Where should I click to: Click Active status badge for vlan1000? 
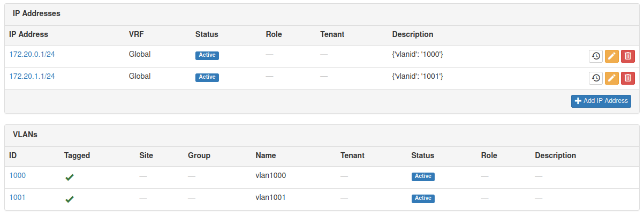tap(423, 176)
